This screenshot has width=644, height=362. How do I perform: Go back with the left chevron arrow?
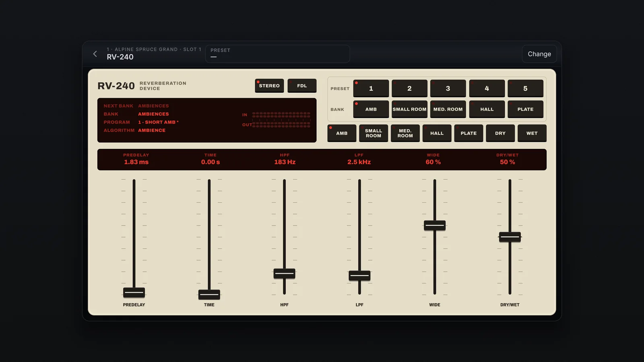(x=95, y=54)
